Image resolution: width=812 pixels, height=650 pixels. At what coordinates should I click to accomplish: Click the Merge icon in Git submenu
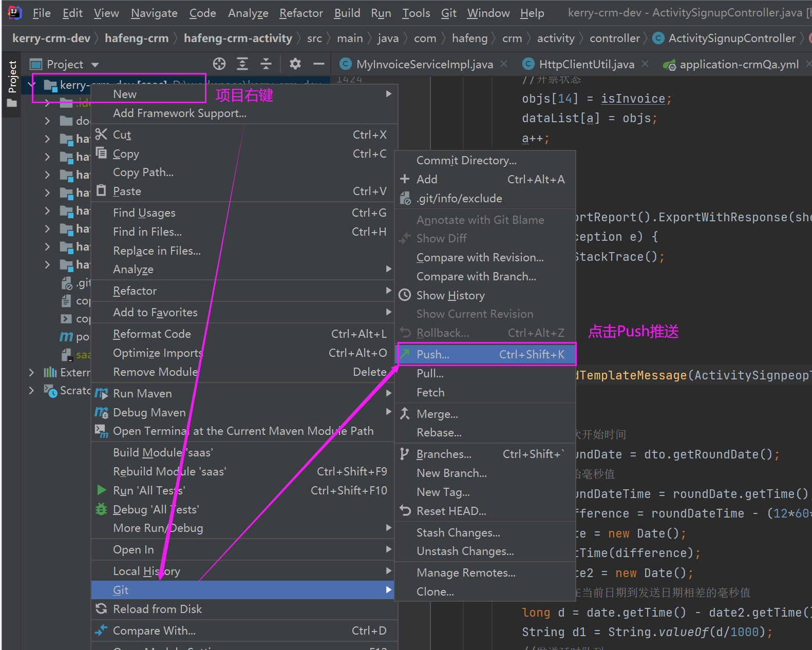(x=405, y=413)
